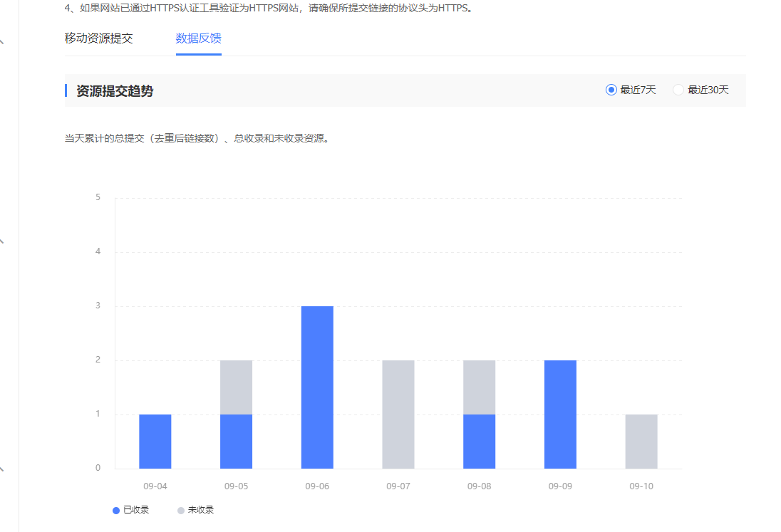Viewport: 781px width, 532px height.
Task: Click the 09-07 axis label
Action: click(x=398, y=486)
